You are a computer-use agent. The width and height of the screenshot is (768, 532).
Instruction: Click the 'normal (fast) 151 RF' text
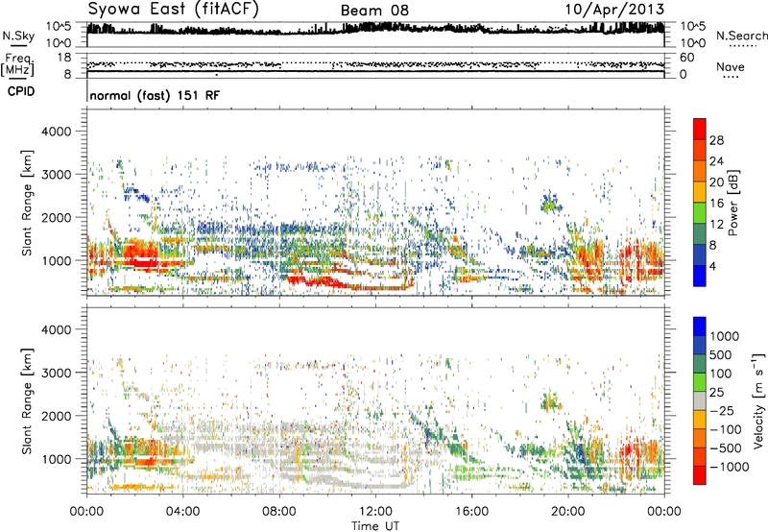pyautogui.click(x=155, y=95)
